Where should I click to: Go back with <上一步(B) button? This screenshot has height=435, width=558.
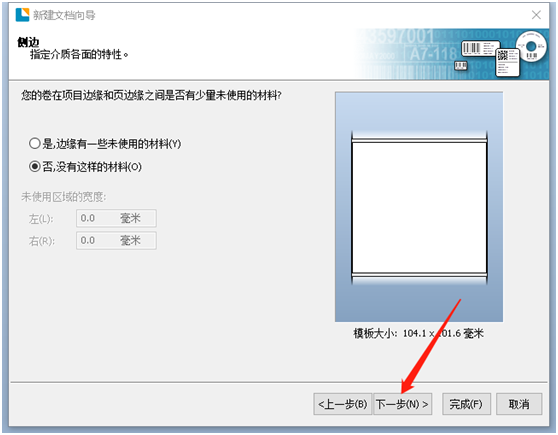(343, 404)
